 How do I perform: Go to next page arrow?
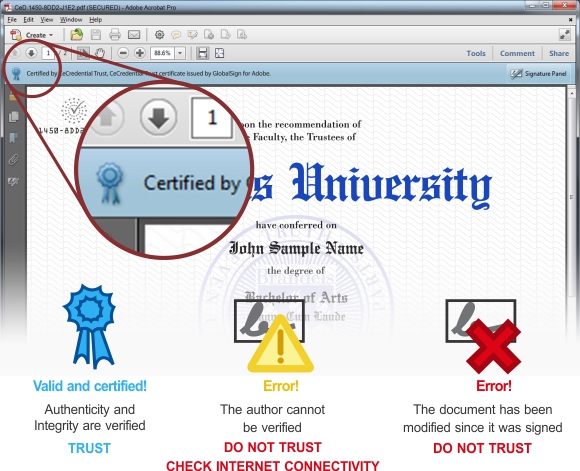coord(31,53)
